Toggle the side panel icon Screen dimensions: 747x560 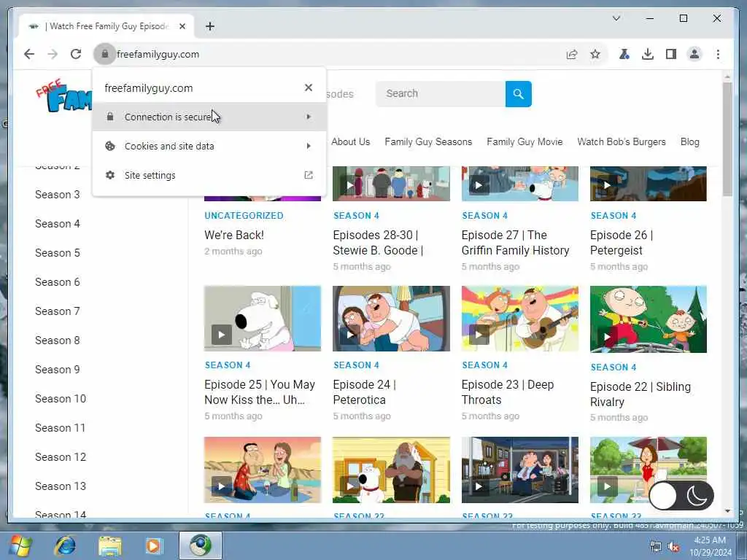pyautogui.click(x=671, y=54)
